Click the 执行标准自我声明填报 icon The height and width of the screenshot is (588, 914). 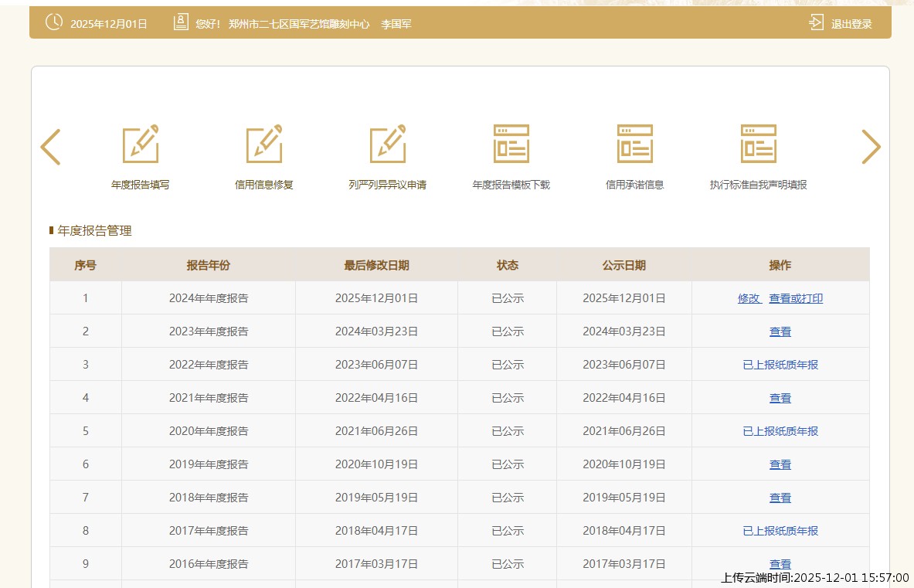pyautogui.click(x=759, y=144)
